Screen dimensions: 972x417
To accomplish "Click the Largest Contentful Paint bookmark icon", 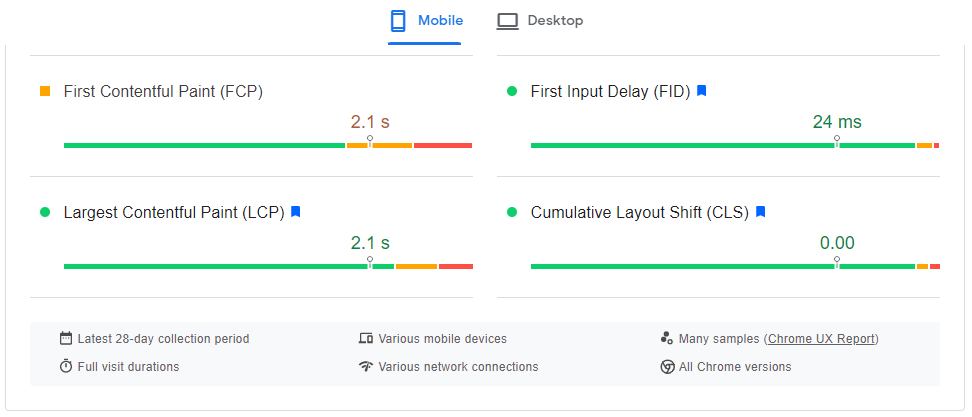I will pos(296,212).
